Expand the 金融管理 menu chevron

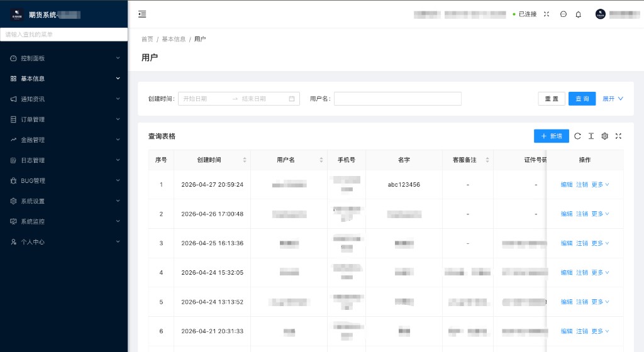point(118,140)
